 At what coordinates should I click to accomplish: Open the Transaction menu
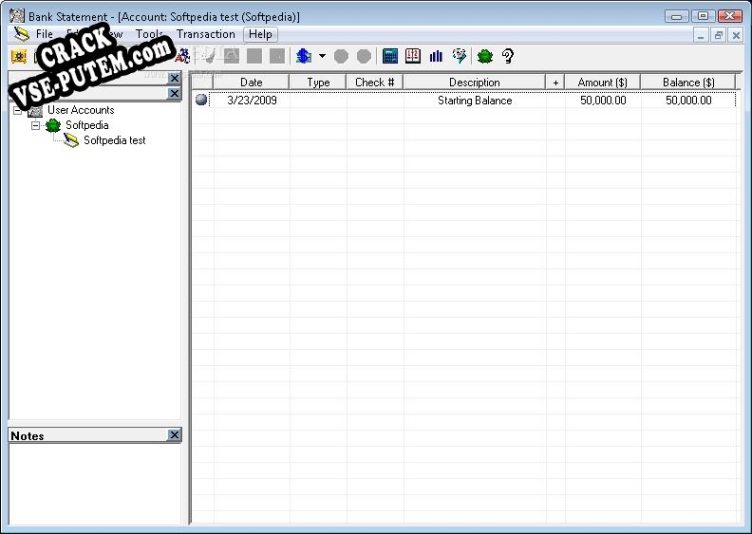[206, 34]
